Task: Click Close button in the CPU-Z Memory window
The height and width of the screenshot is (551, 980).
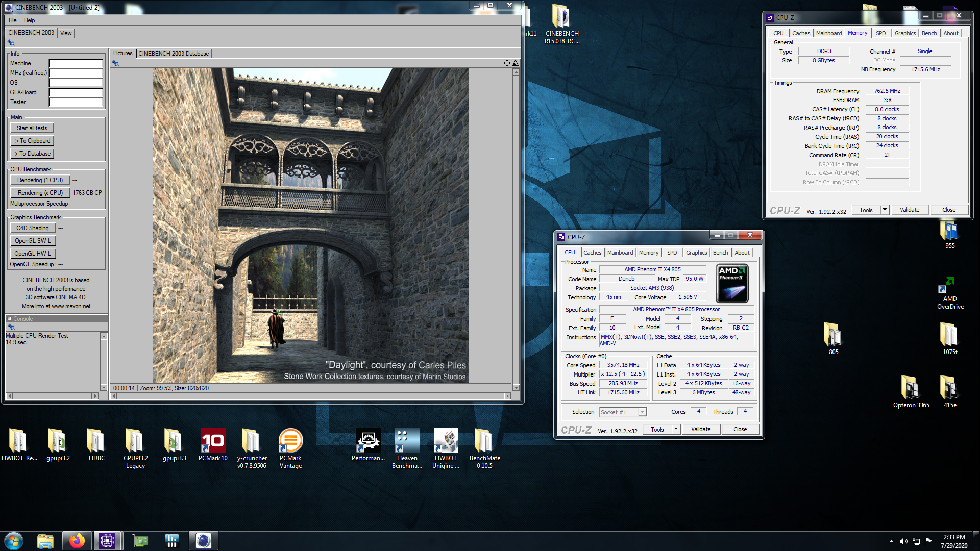Action: [949, 210]
